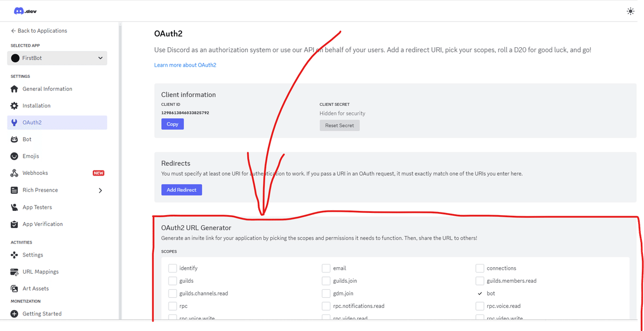Enable the rpc scope checkbox

(x=172, y=306)
